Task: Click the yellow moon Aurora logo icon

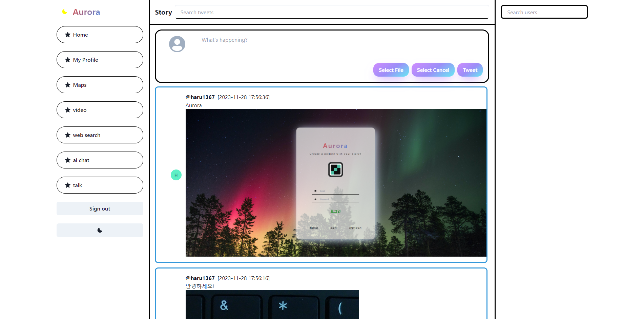Action: pos(64,12)
